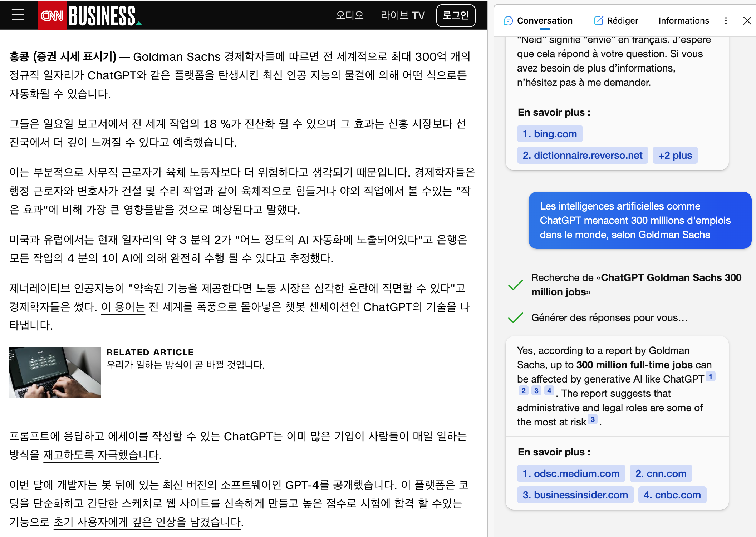The height and width of the screenshot is (537, 756).
Task: Open the CNN hamburger menu
Action: [x=18, y=15]
